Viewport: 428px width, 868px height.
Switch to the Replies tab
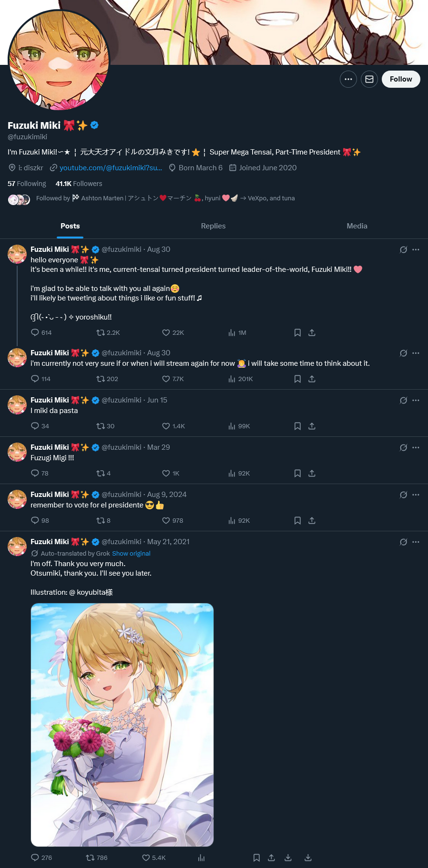click(x=213, y=226)
